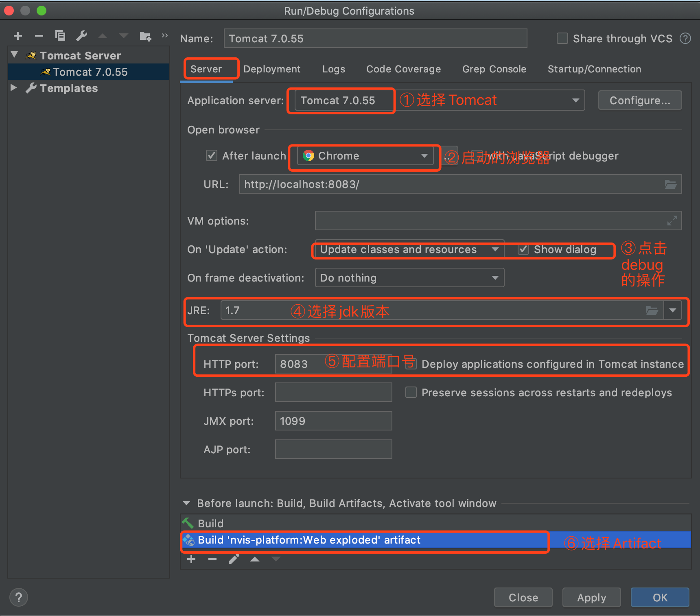Screen dimensions: 700x616
Task: Toggle After launch checkbox
Action: click(x=212, y=155)
